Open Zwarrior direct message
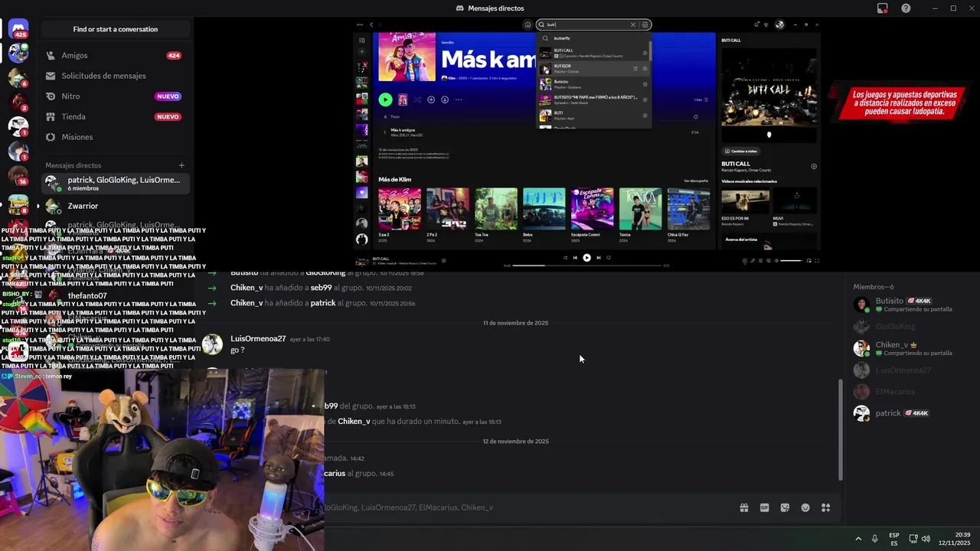The height and width of the screenshot is (551, 980). point(115,206)
